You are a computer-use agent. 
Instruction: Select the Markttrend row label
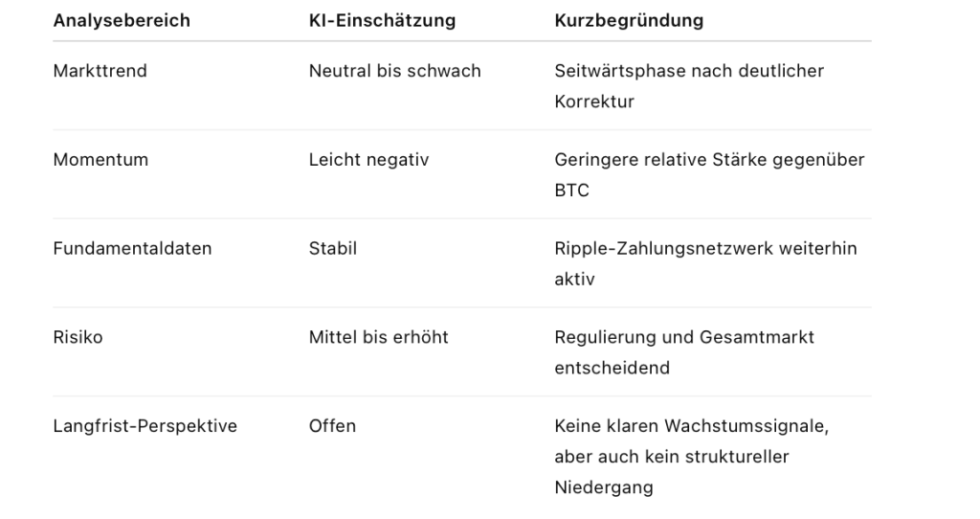(x=100, y=71)
